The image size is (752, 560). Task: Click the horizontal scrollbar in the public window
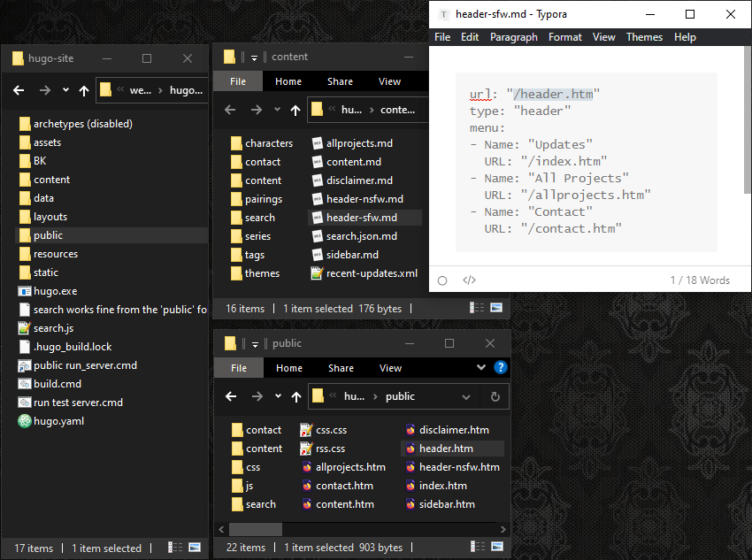pyautogui.click(x=257, y=528)
